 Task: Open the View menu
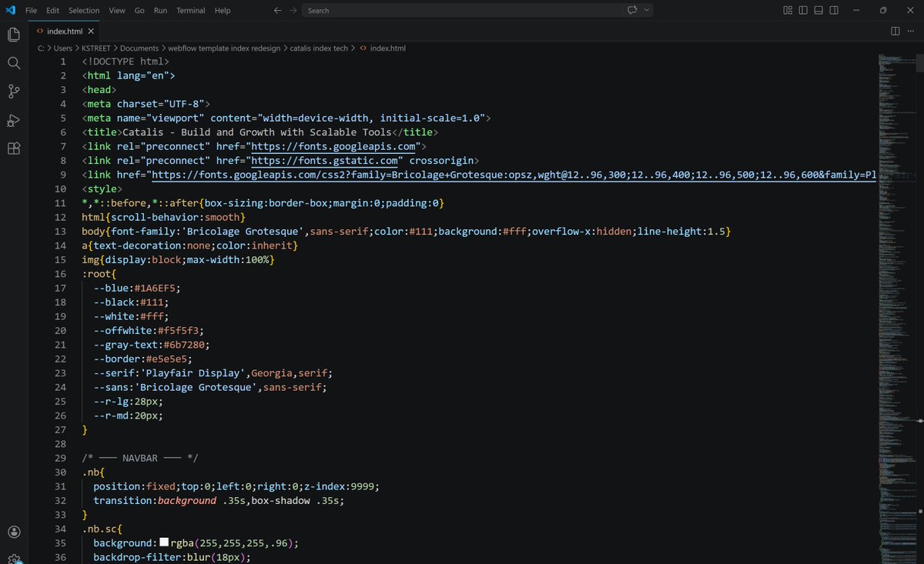117,10
